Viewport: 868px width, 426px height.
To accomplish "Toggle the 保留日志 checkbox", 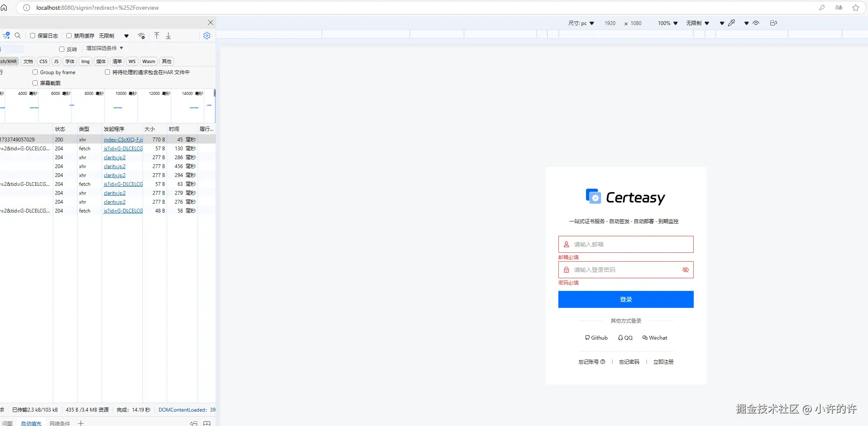I will point(33,36).
